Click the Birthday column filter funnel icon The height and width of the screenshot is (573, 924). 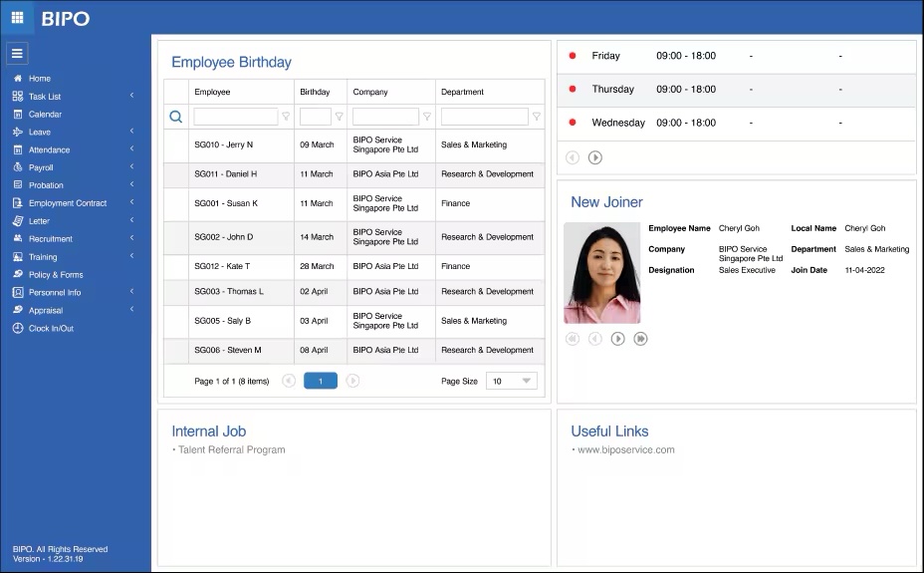339,117
